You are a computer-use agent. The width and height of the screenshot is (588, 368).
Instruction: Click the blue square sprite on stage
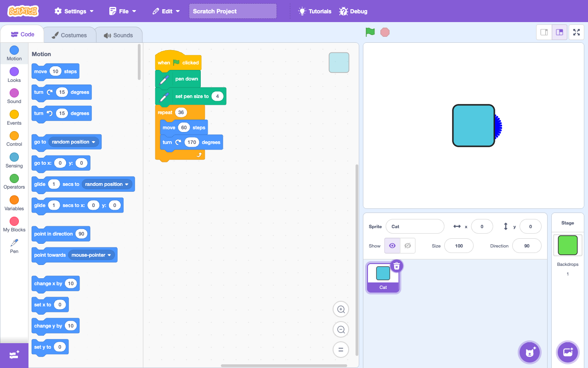point(474,126)
